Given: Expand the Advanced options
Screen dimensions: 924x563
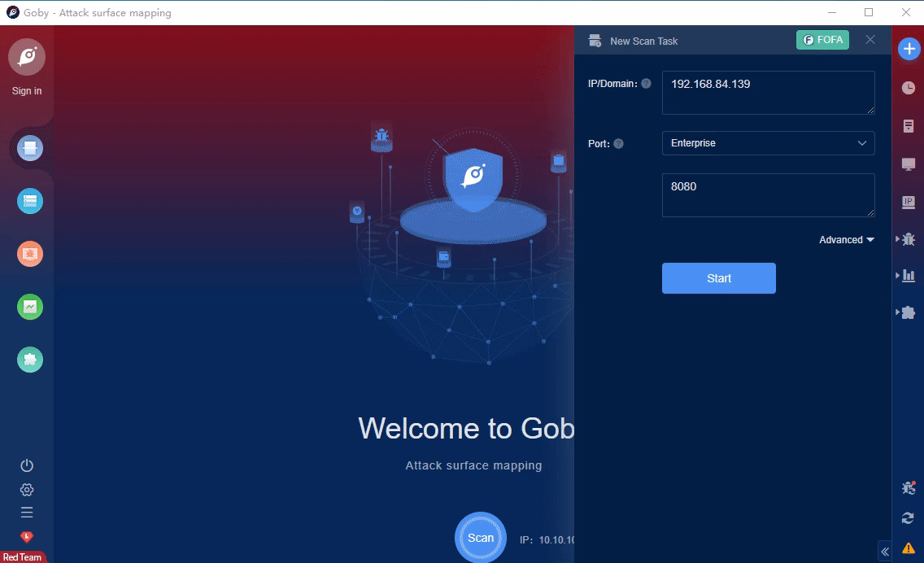Looking at the screenshot, I should point(846,240).
